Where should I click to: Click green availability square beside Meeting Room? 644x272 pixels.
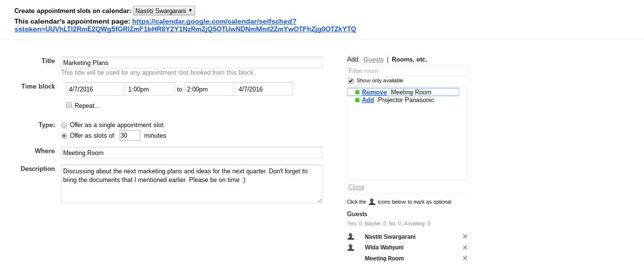point(357,92)
